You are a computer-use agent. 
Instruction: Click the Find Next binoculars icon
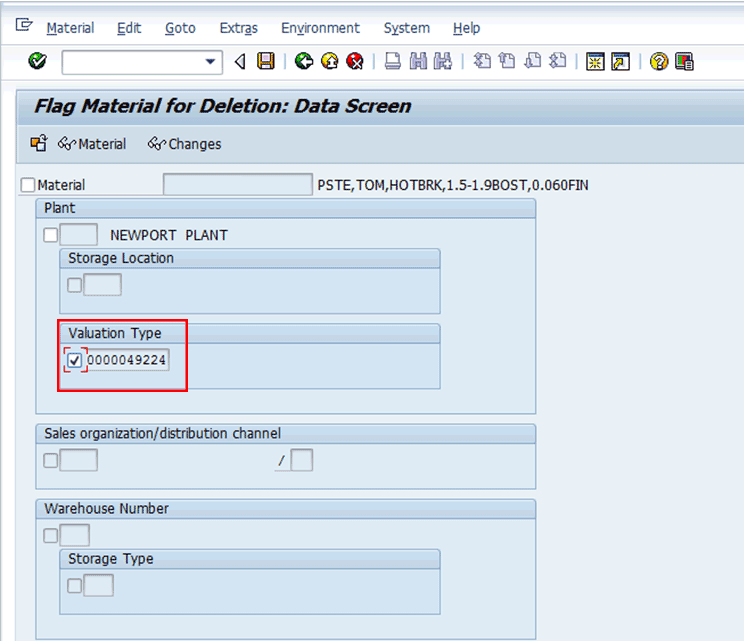coord(443,61)
